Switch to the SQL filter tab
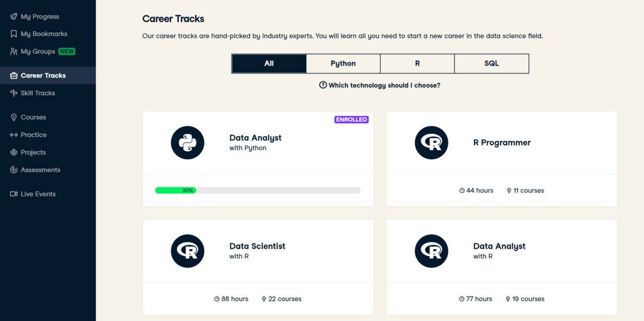The height and width of the screenshot is (321, 644). (x=491, y=63)
